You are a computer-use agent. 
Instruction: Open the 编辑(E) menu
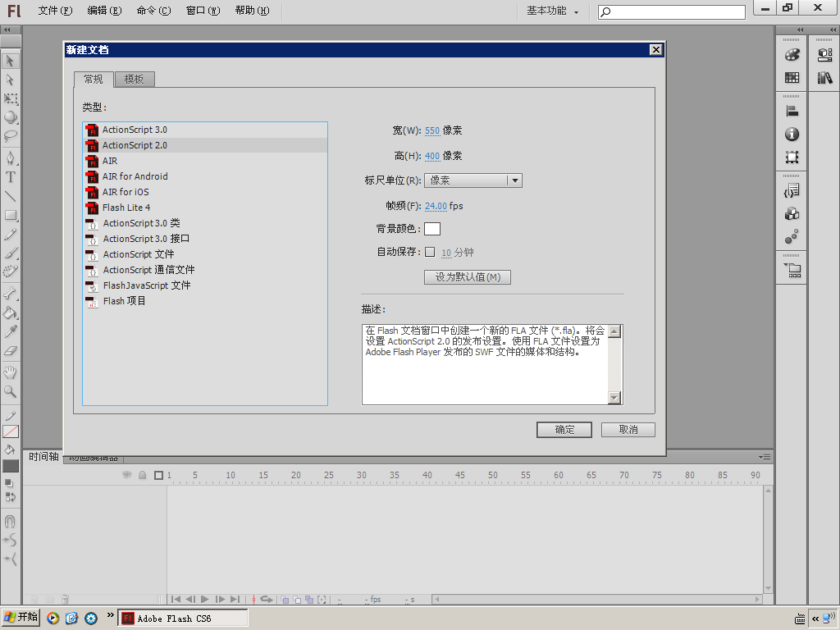point(104,11)
